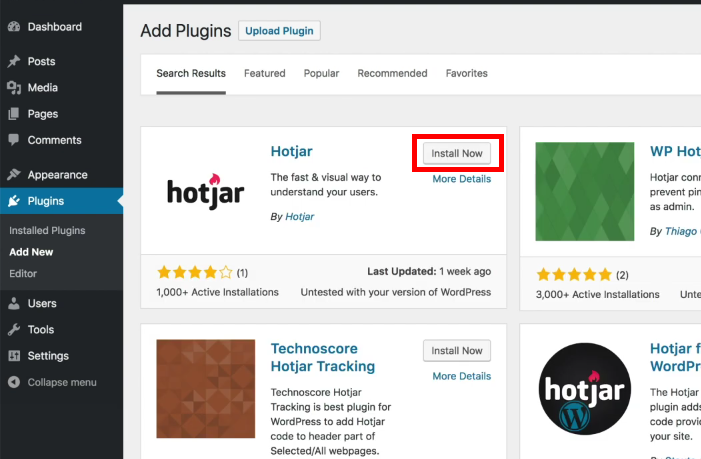Viewport: 701px width, 459px height.
Task: Click the Collapse menu arrow icon
Action: 14,382
